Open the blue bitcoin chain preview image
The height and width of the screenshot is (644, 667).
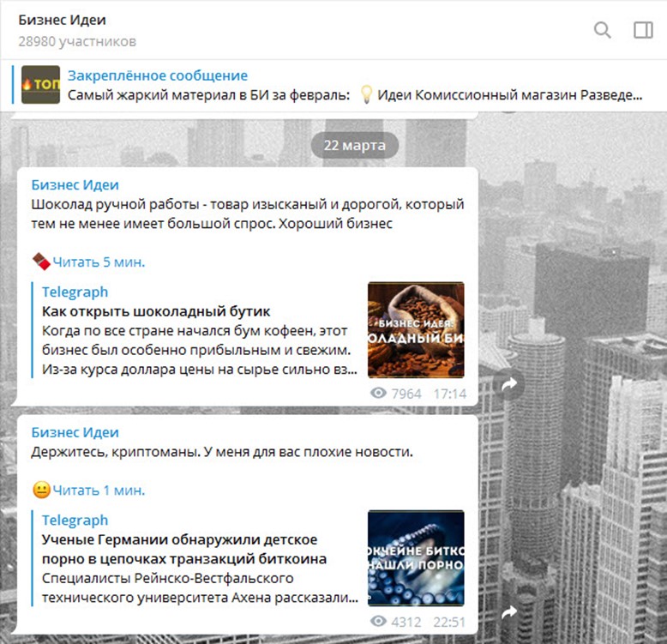[x=416, y=557]
